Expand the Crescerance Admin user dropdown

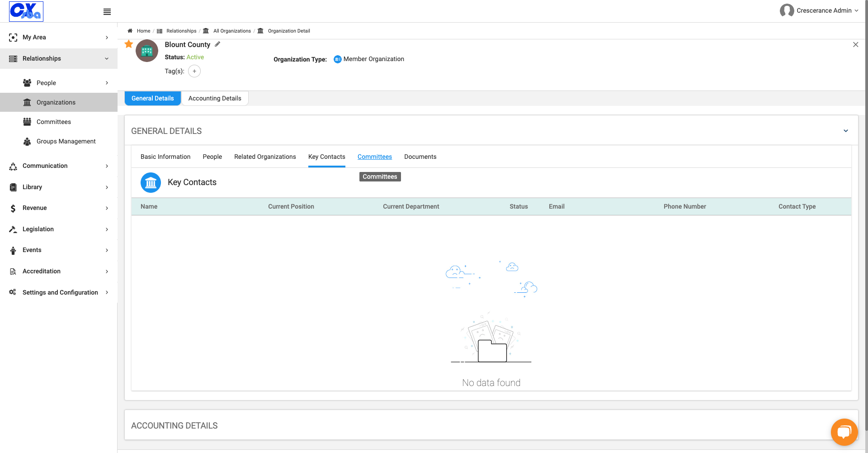tap(856, 10)
